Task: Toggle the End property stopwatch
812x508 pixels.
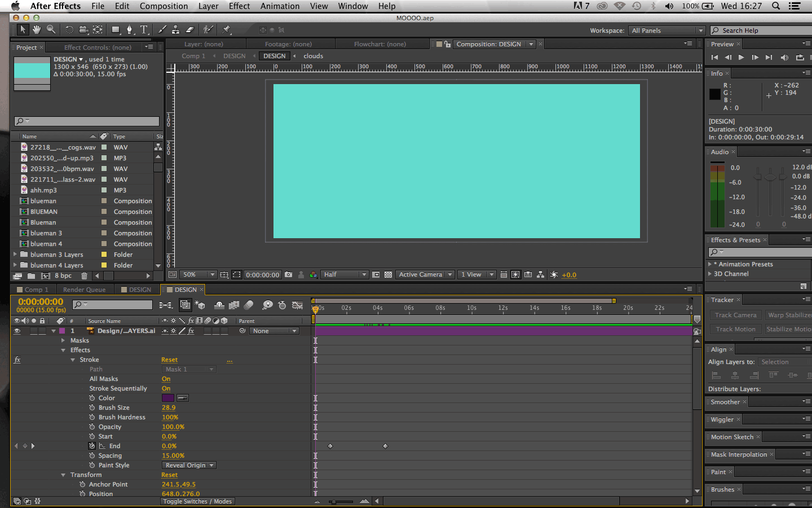Action: click(x=92, y=446)
